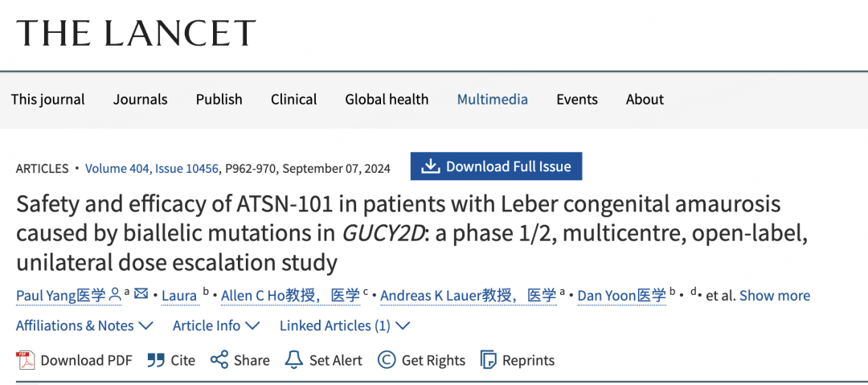Open the Clinical menu item
Screen dimensions: 868x385
[x=293, y=100]
